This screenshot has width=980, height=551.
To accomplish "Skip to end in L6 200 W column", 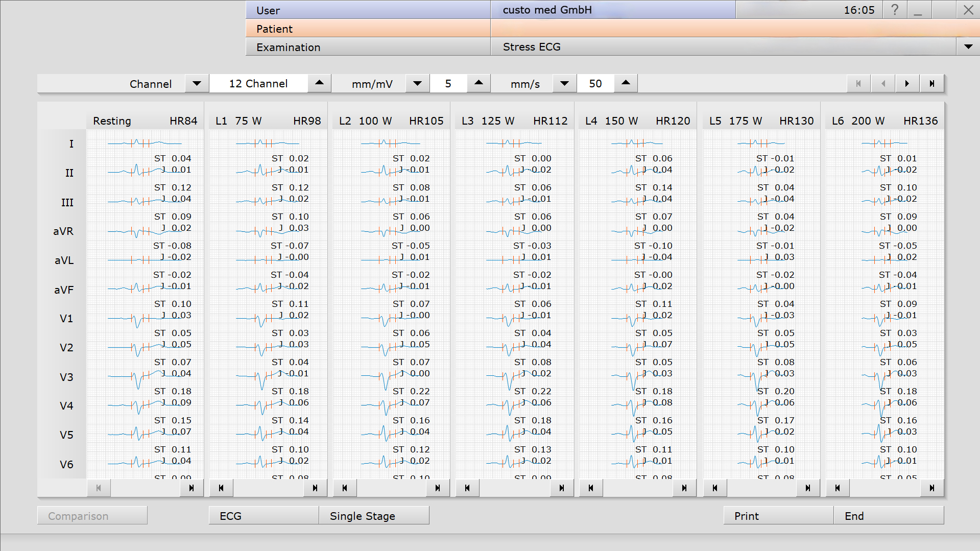I will coord(932,488).
